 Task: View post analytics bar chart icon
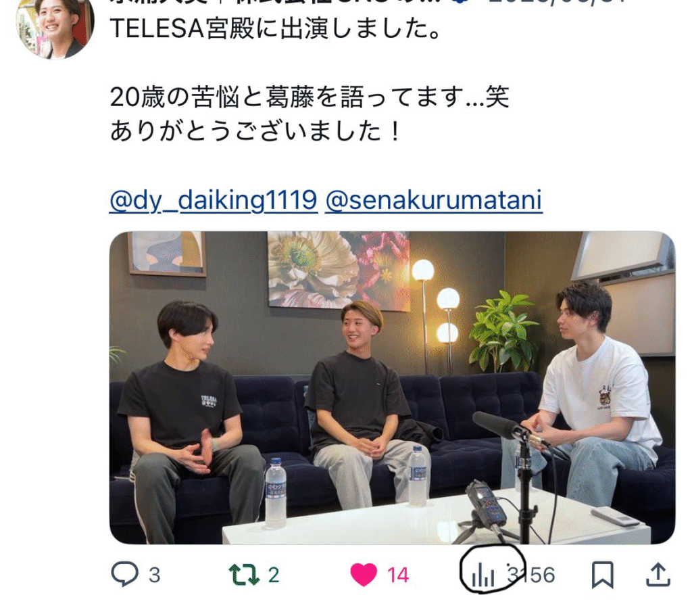pos(483,576)
